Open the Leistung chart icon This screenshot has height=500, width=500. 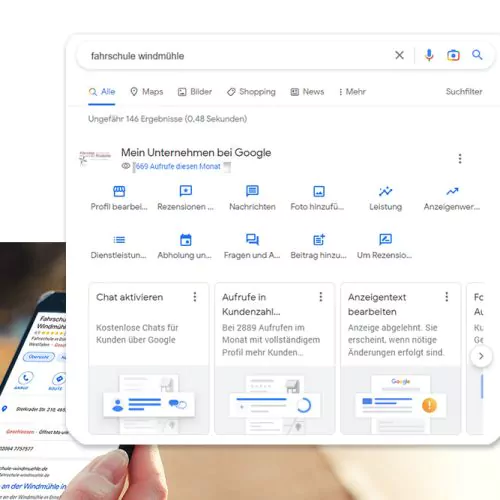(x=386, y=191)
